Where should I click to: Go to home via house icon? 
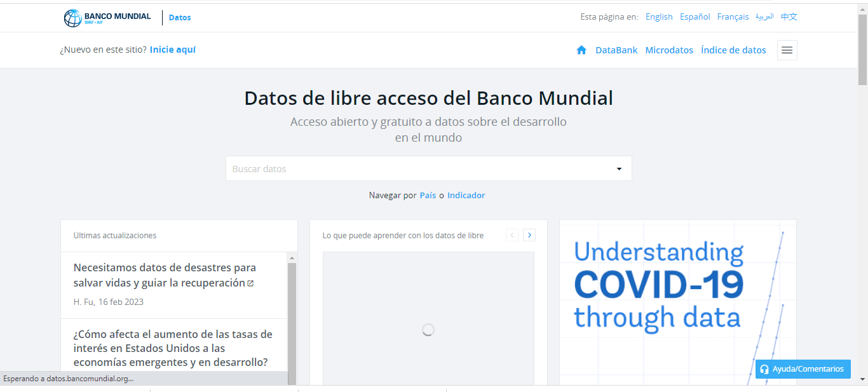pyautogui.click(x=581, y=50)
